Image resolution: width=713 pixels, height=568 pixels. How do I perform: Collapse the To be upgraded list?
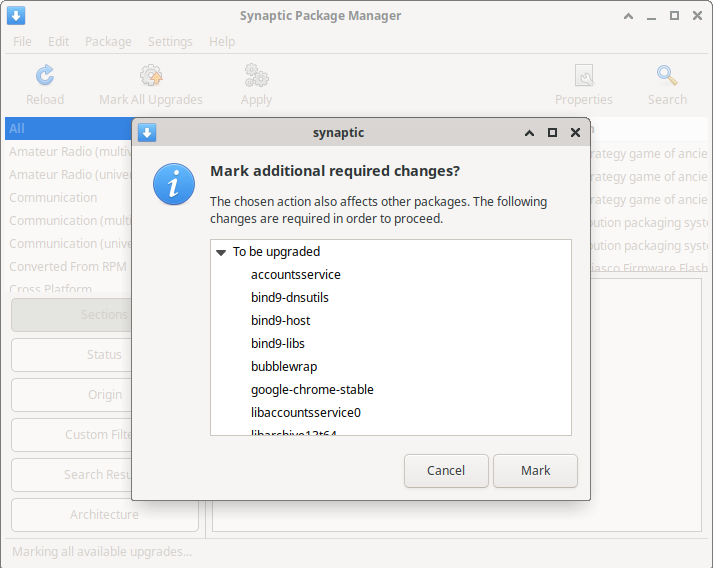[x=221, y=252]
